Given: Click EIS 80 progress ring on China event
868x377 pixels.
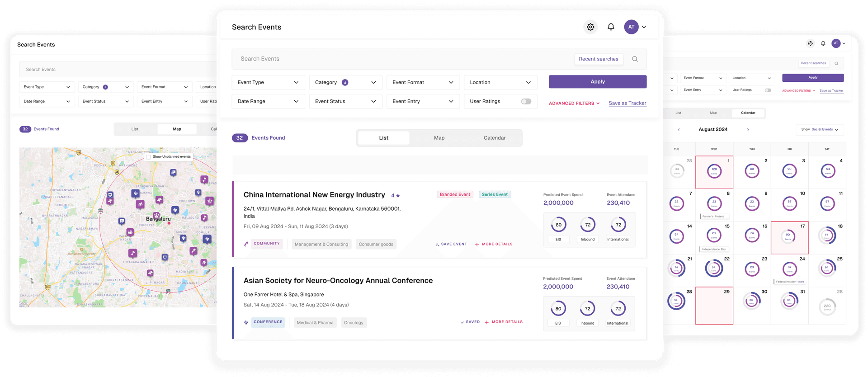Looking at the screenshot, I should (559, 225).
